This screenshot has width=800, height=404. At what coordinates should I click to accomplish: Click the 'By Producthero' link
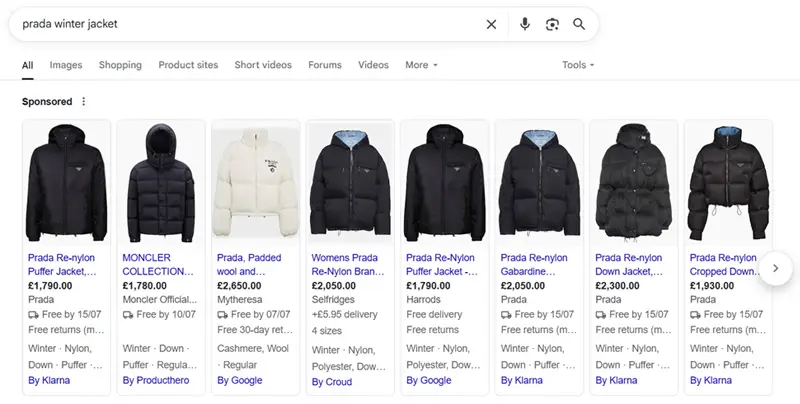(156, 381)
